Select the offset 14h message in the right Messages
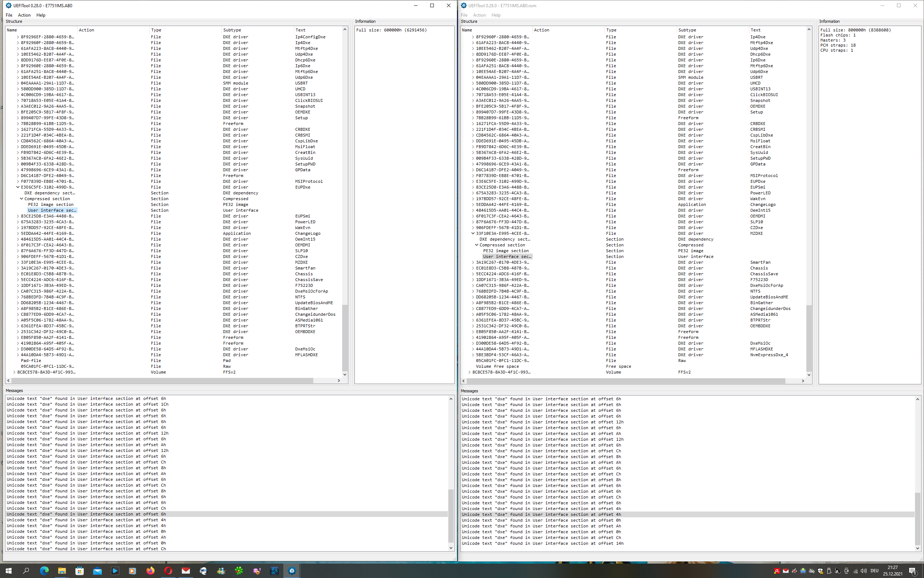 pyautogui.click(x=688, y=544)
